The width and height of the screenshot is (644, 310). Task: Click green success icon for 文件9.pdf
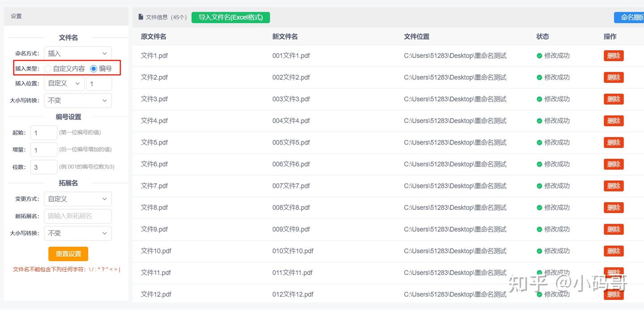[539, 229]
